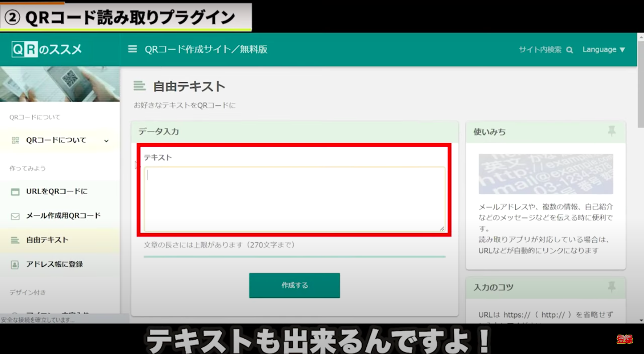This screenshot has width=644, height=354.
Task: Expand the QRコードについて chevron
Action: 106,141
